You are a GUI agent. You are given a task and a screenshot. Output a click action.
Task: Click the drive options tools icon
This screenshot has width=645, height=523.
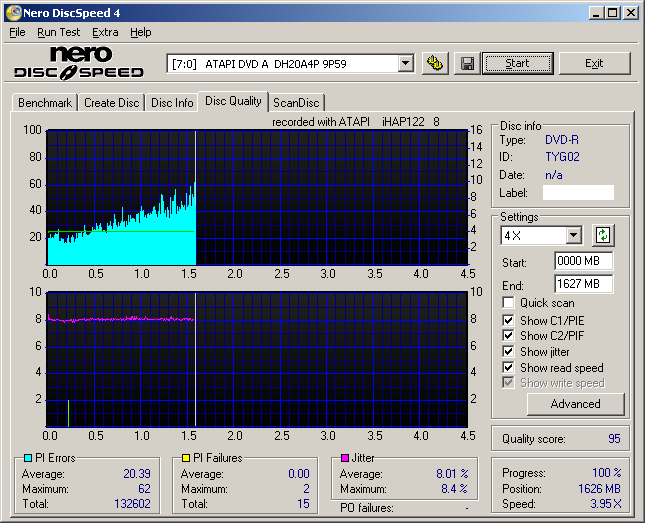[435, 63]
